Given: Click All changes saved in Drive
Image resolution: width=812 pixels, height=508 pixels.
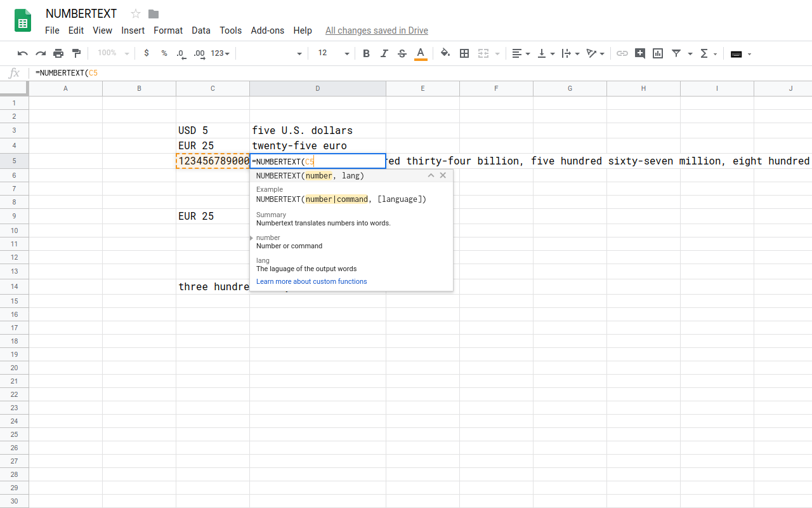Looking at the screenshot, I should click(377, 30).
